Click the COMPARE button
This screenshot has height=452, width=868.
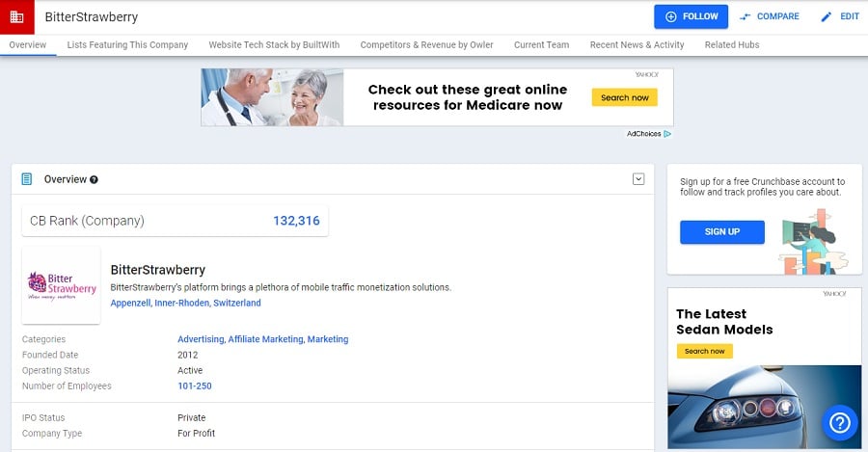(770, 16)
